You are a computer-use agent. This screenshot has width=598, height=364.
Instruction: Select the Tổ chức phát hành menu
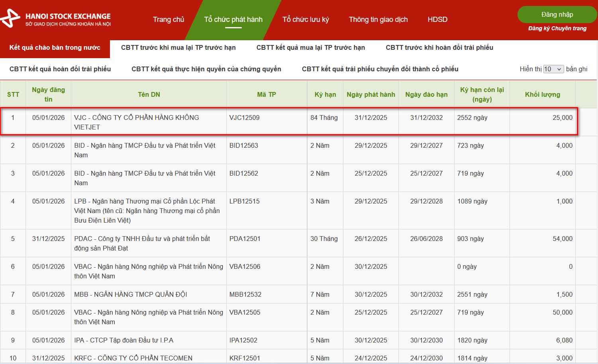(233, 20)
